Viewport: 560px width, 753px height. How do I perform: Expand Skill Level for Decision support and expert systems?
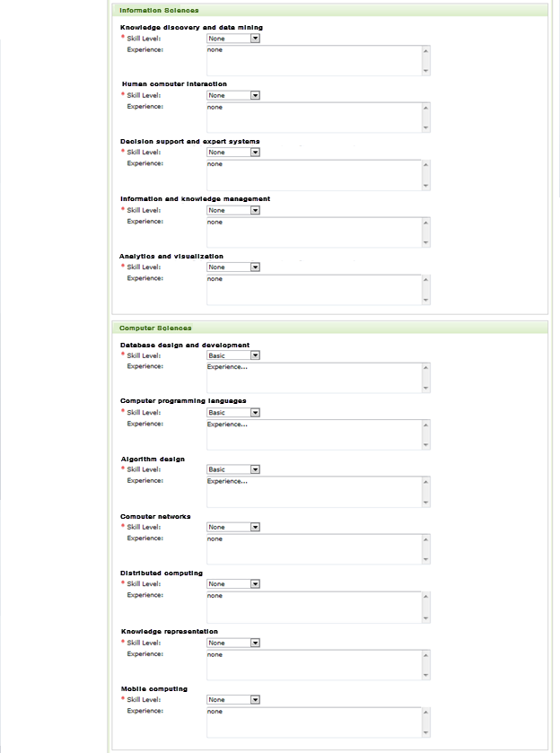(x=233, y=153)
